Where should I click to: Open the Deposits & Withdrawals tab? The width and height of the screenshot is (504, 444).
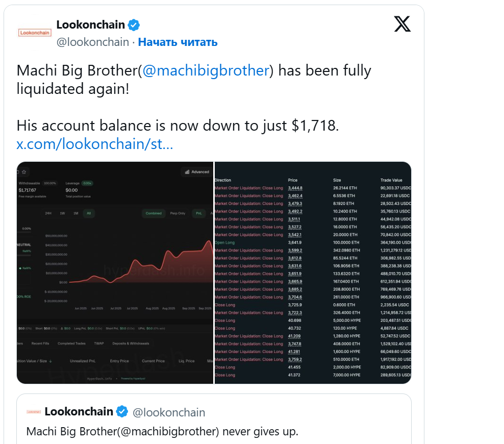click(x=131, y=343)
